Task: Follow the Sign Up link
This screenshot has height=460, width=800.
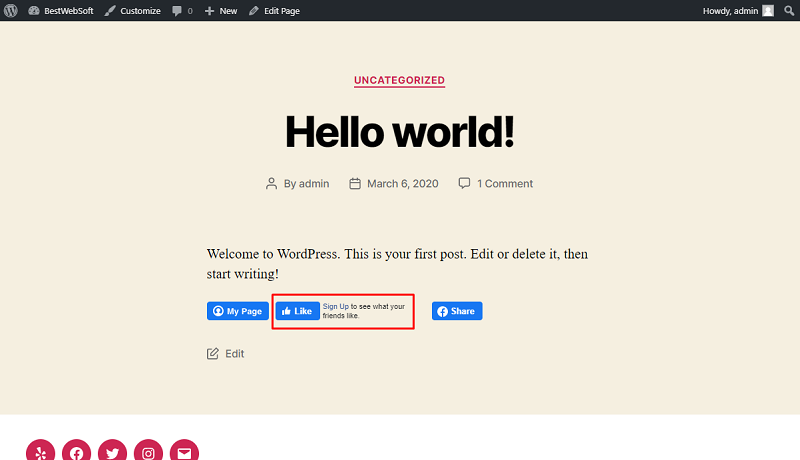Action: [x=336, y=306]
